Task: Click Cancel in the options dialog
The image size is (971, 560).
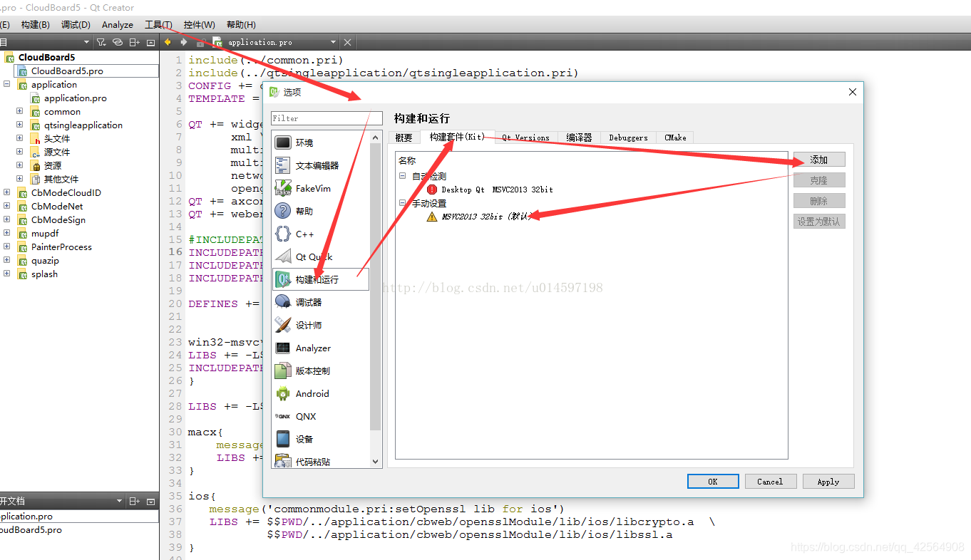Action: (x=770, y=482)
